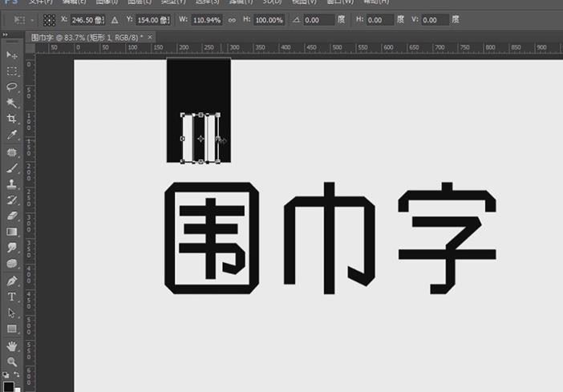Click the horizontal skew H field

(x=380, y=20)
